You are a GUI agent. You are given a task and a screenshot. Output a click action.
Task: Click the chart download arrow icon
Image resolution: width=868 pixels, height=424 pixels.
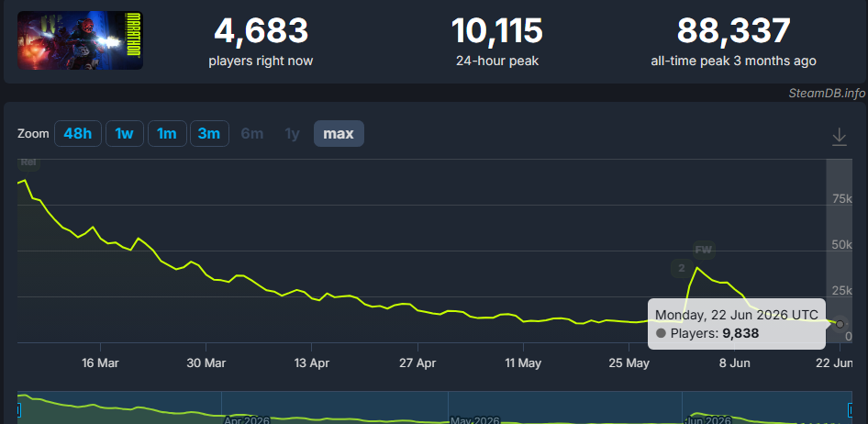840,137
